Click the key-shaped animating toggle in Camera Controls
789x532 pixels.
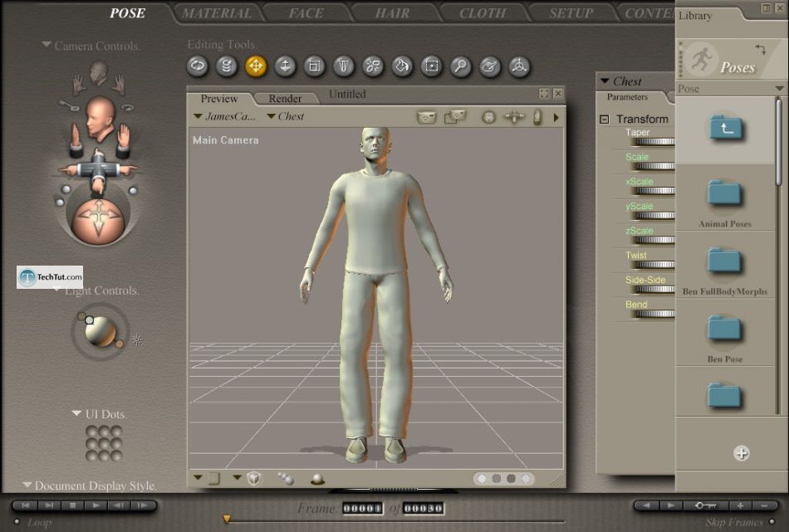pos(70,105)
